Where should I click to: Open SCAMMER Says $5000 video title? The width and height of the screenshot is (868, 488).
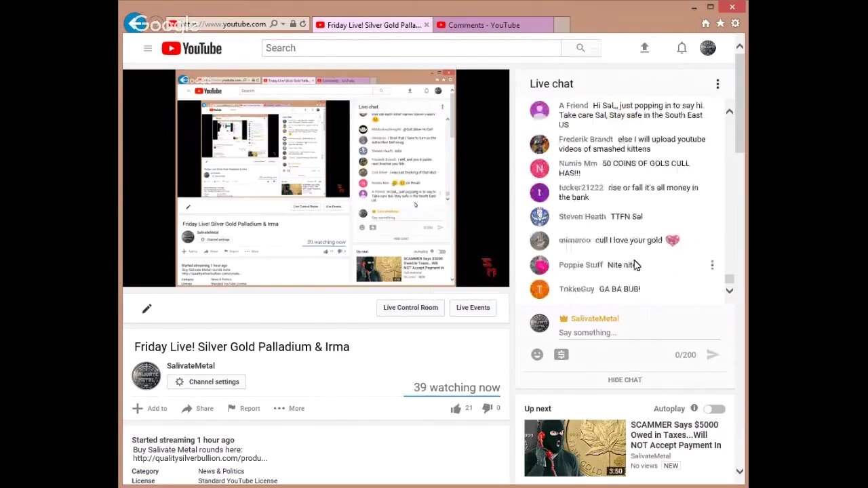pyautogui.click(x=675, y=435)
